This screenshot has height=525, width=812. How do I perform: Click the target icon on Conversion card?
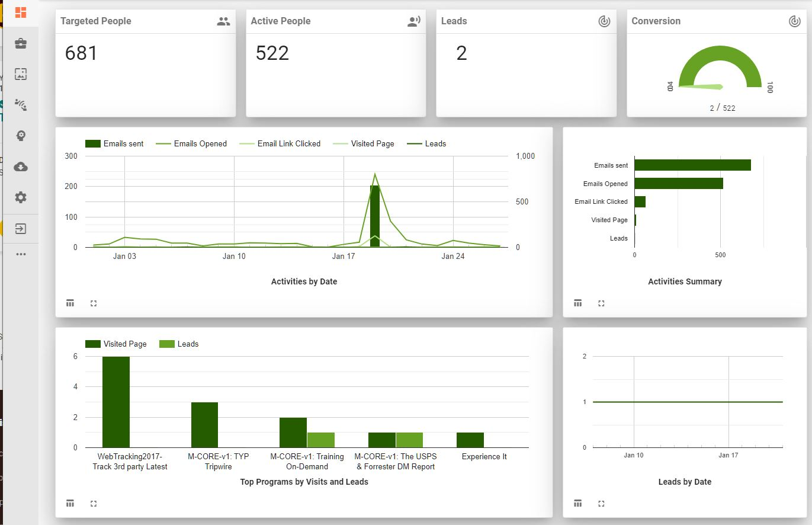pos(795,21)
